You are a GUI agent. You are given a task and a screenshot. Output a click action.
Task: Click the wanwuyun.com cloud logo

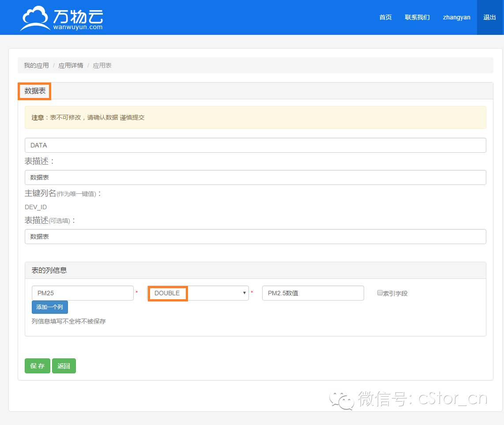pos(62,19)
